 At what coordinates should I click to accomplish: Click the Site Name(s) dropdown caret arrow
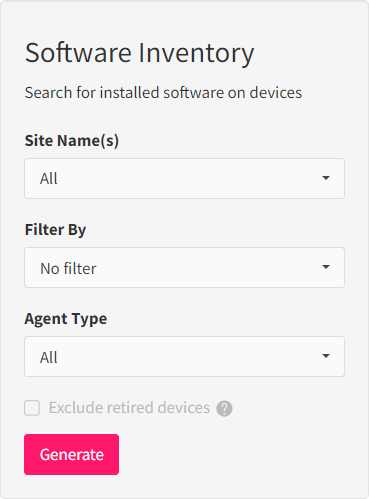point(326,178)
